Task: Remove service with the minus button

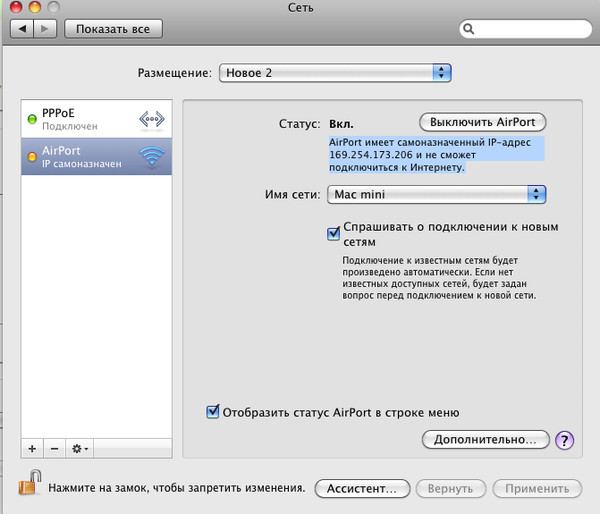Action: coord(54,448)
